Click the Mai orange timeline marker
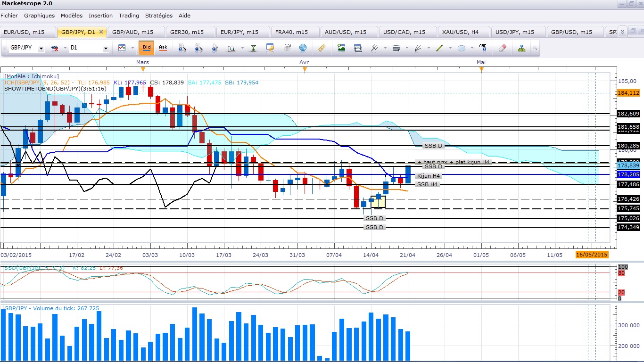 pos(481,70)
